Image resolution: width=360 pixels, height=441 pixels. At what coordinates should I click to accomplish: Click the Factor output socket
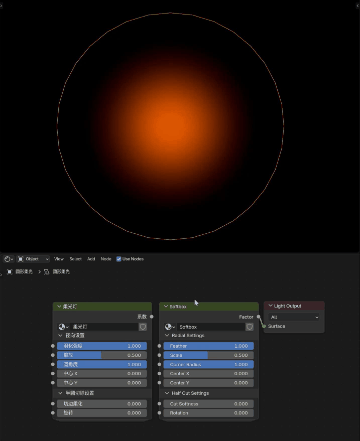pyautogui.click(x=258, y=317)
